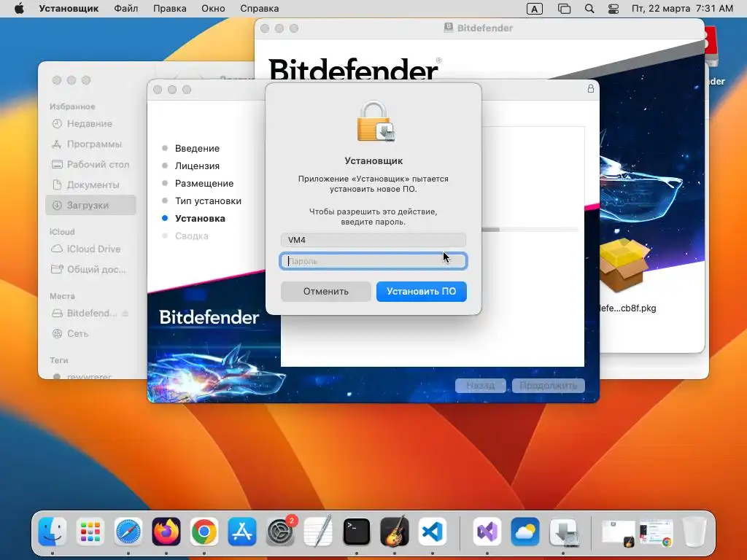The image size is (747, 560).
Task: Select the Лицензия installer step
Action: (197, 166)
